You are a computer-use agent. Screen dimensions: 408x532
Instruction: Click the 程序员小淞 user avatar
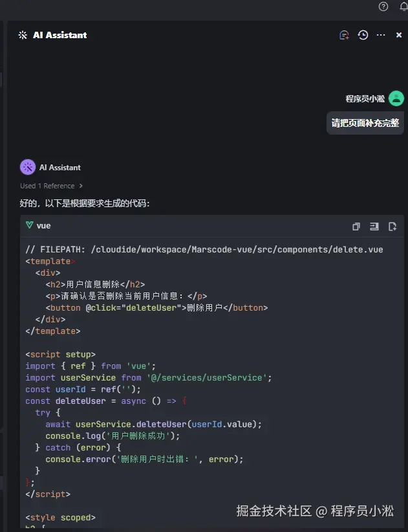point(396,99)
